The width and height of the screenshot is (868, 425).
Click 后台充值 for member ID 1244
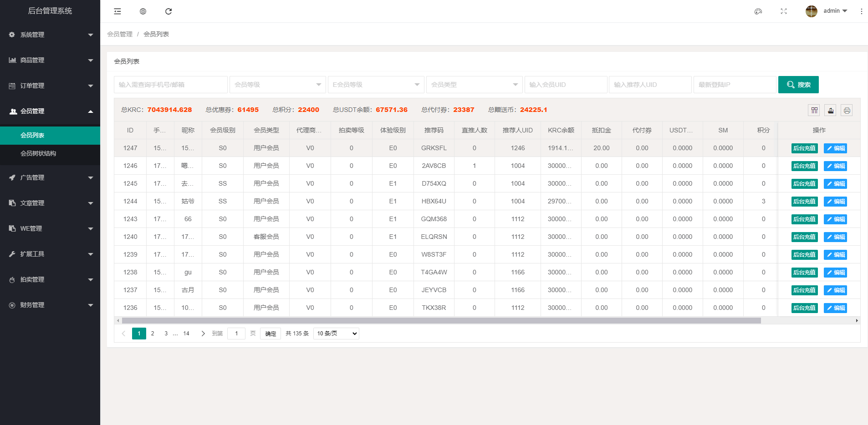(x=804, y=202)
